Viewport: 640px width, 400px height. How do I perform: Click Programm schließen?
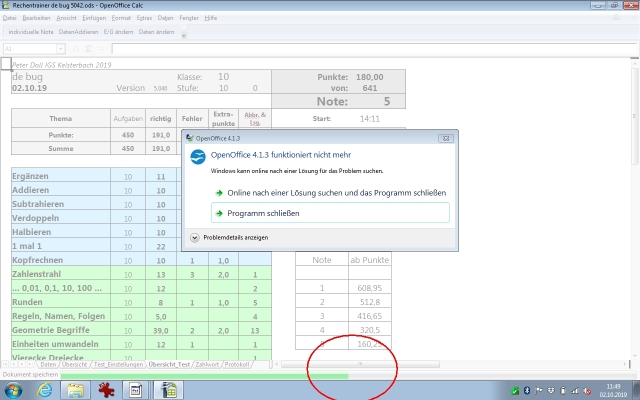(330, 213)
